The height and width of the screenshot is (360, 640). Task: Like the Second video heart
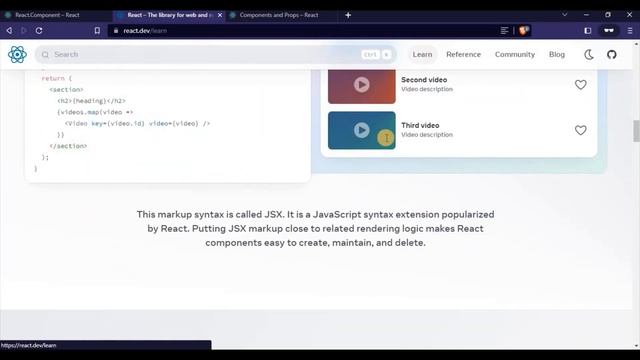coord(580,84)
